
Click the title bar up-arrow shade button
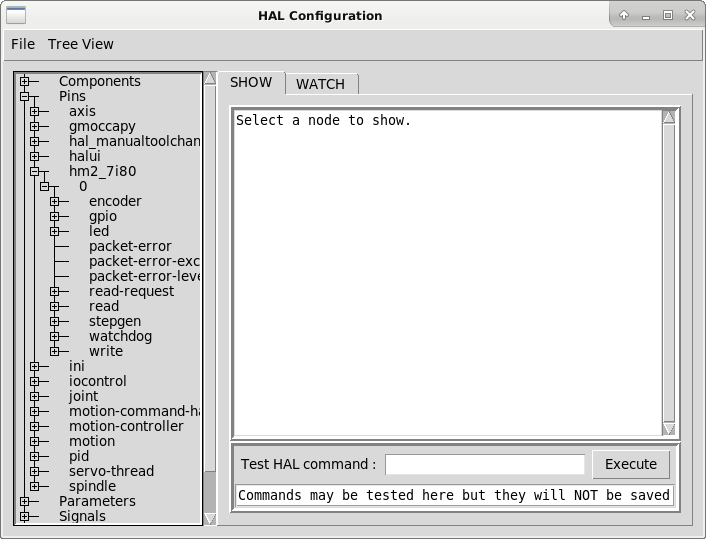point(624,15)
